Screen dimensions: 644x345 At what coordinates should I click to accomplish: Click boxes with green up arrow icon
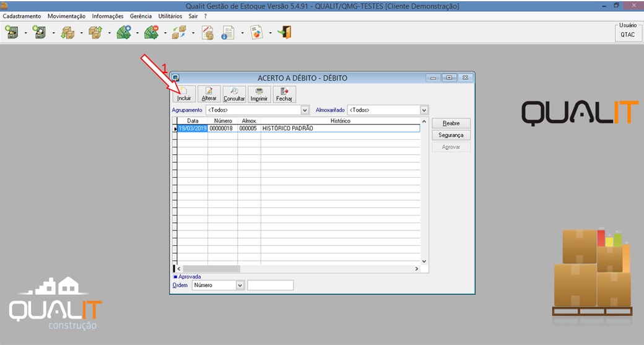coord(95,32)
